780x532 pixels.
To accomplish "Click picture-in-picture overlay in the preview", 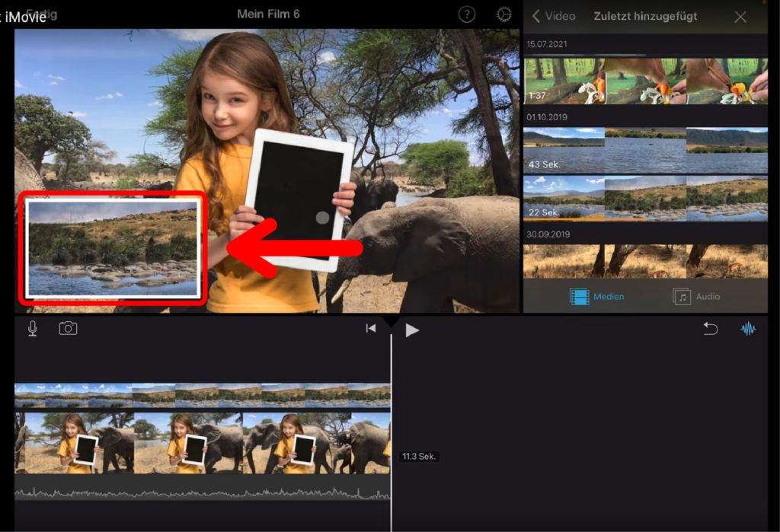I will coord(113,247).
